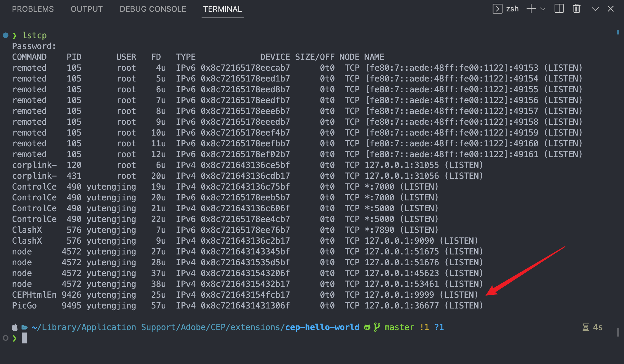The height and width of the screenshot is (364, 624).
Task: Click the blue scrollbar command marker
Action: (618, 32)
